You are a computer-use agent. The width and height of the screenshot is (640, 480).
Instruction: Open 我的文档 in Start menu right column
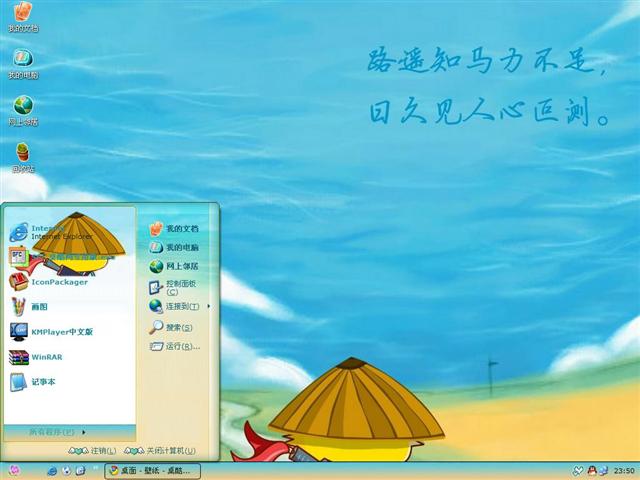(174, 229)
